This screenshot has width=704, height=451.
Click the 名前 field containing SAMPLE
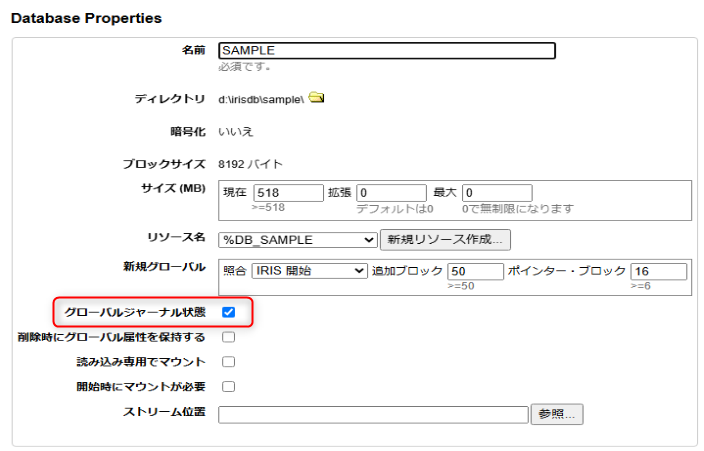coord(386,50)
